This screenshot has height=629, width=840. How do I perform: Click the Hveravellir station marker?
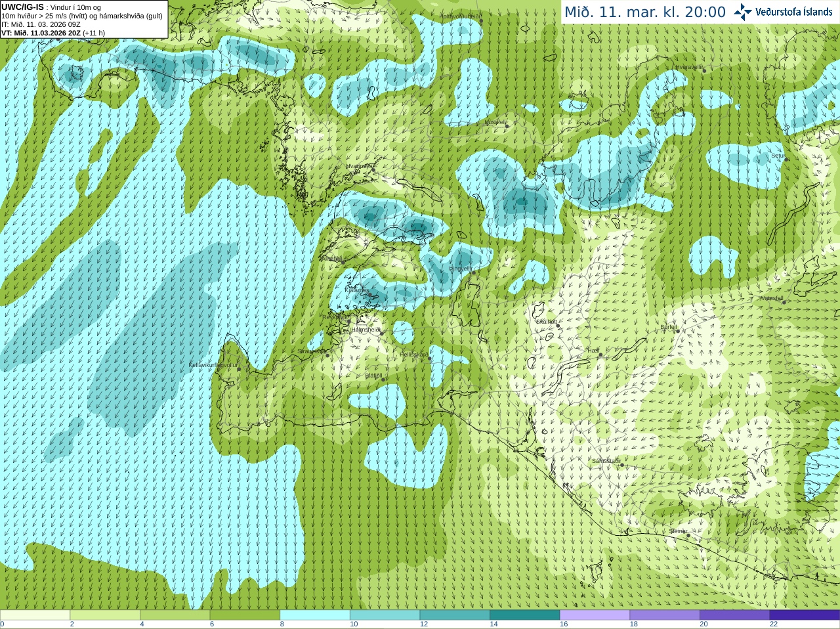tap(704, 70)
